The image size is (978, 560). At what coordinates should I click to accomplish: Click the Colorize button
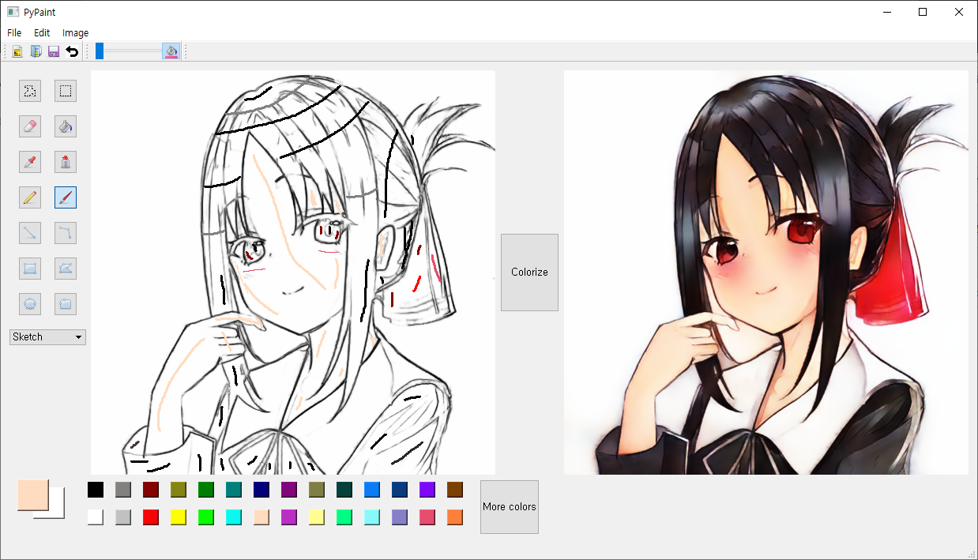click(x=529, y=272)
